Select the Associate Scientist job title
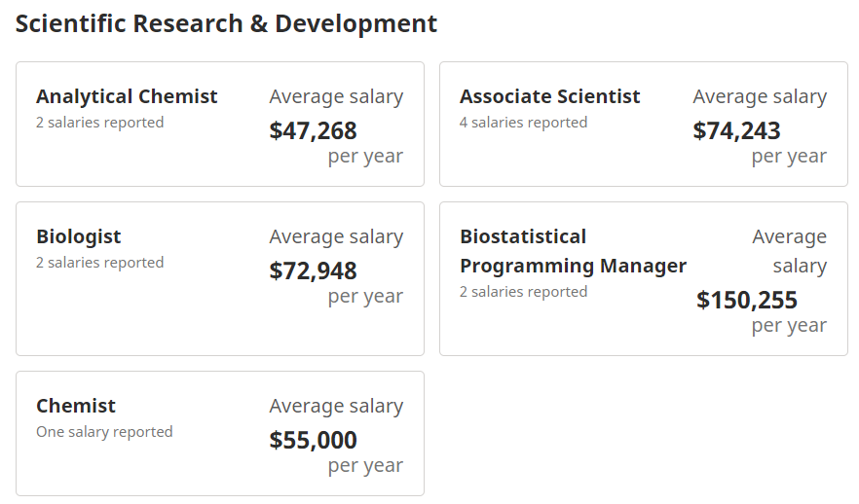The image size is (859, 504). 549,96
